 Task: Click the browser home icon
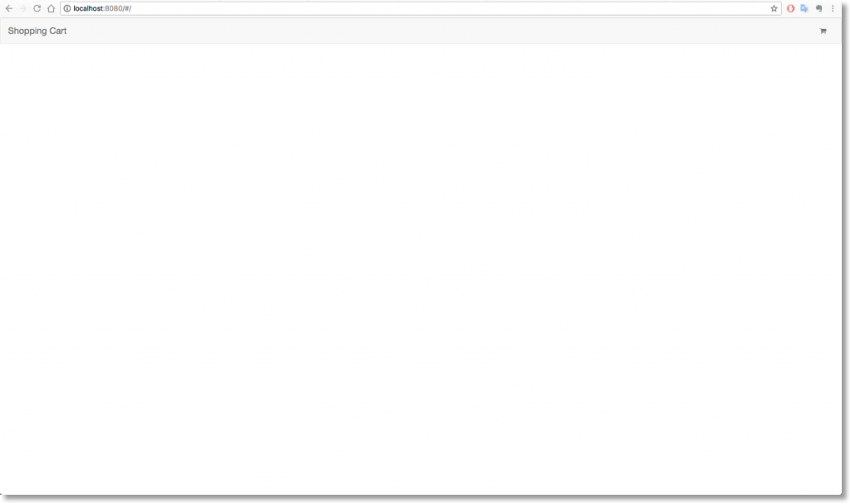51,8
